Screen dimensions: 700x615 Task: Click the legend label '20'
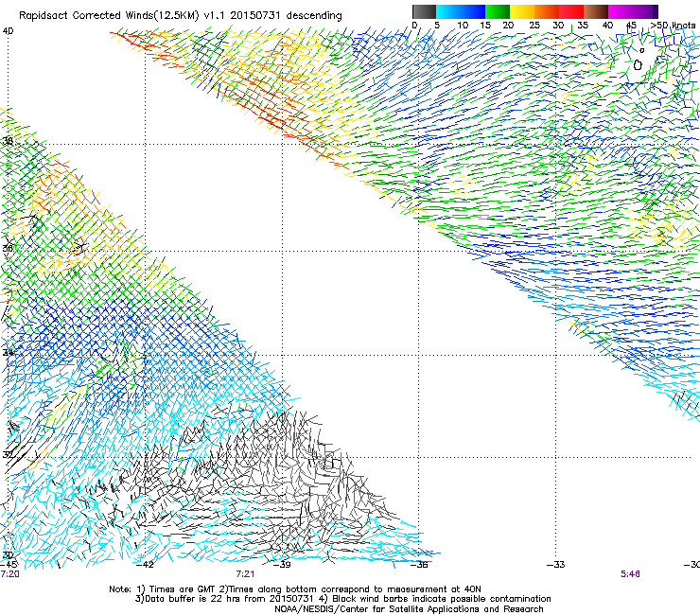click(508, 26)
